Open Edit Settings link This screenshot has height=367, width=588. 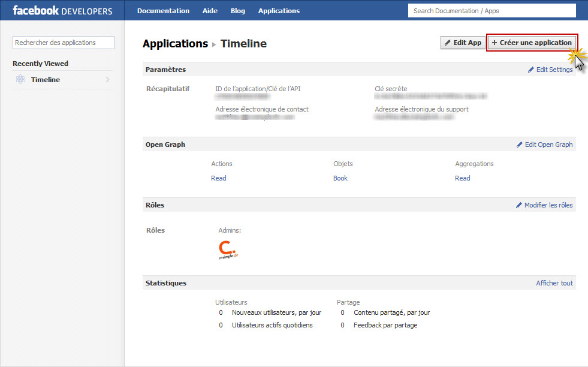tap(554, 70)
